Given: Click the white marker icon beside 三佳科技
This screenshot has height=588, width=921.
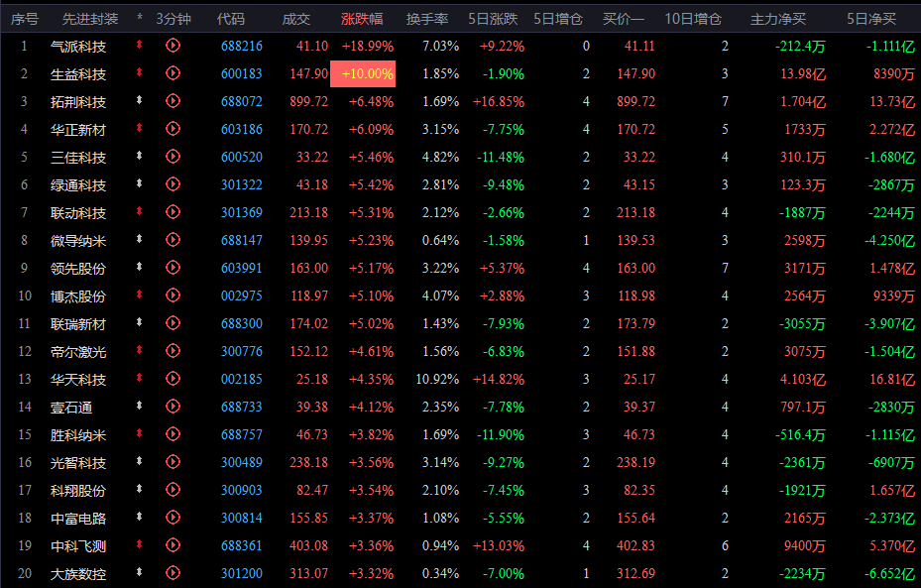Looking at the screenshot, I should [139, 157].
